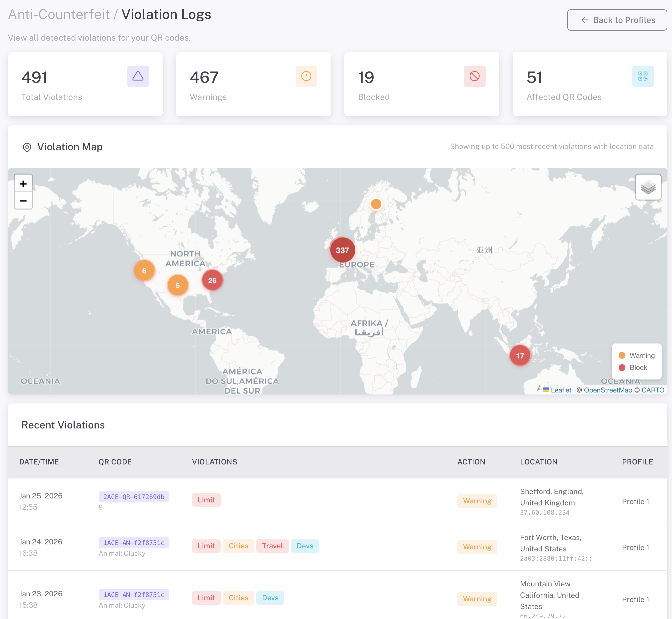Expand the orange 6 cluster in California
The width and height of the screenshot is (672, 619).
pyautogui.click(x=144, y=271)
